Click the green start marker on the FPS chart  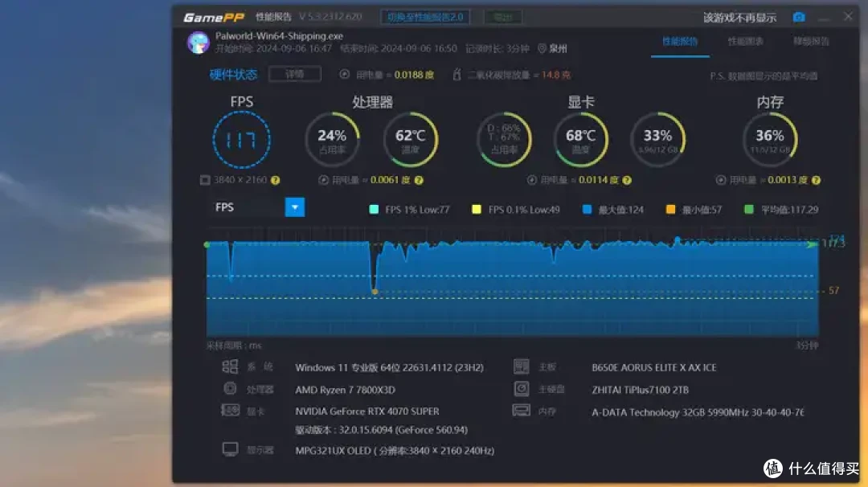207,244
